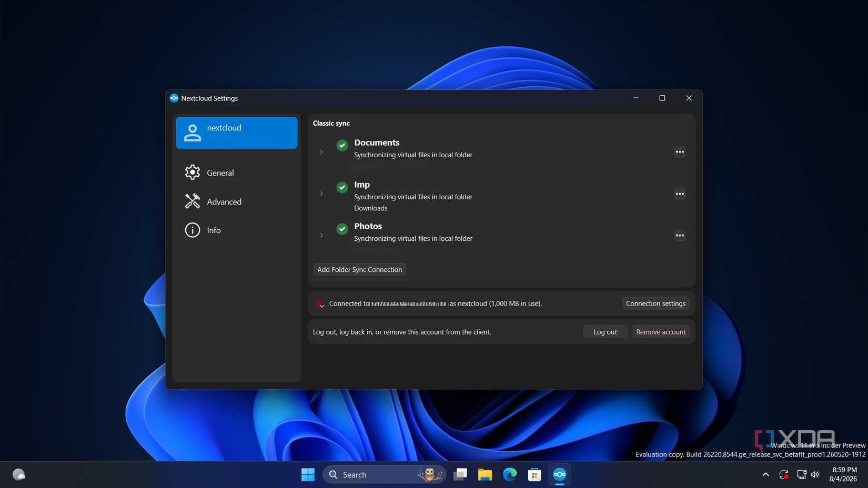Open the weather widget on the taskbar

pos(19,474)
